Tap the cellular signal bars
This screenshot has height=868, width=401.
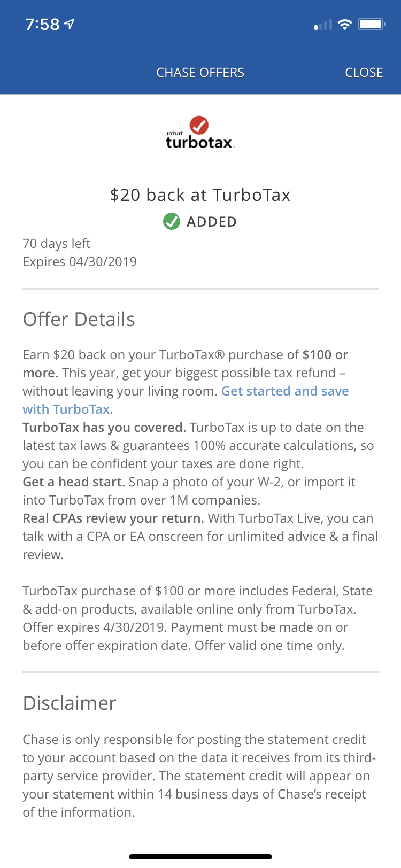[x=323, y=25]
